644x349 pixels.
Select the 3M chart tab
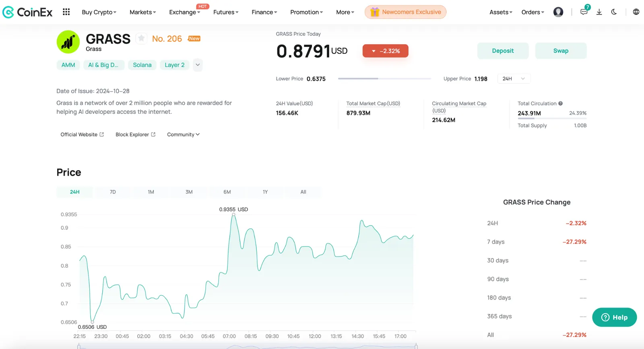pyautogui.click(x=189, y=192)
